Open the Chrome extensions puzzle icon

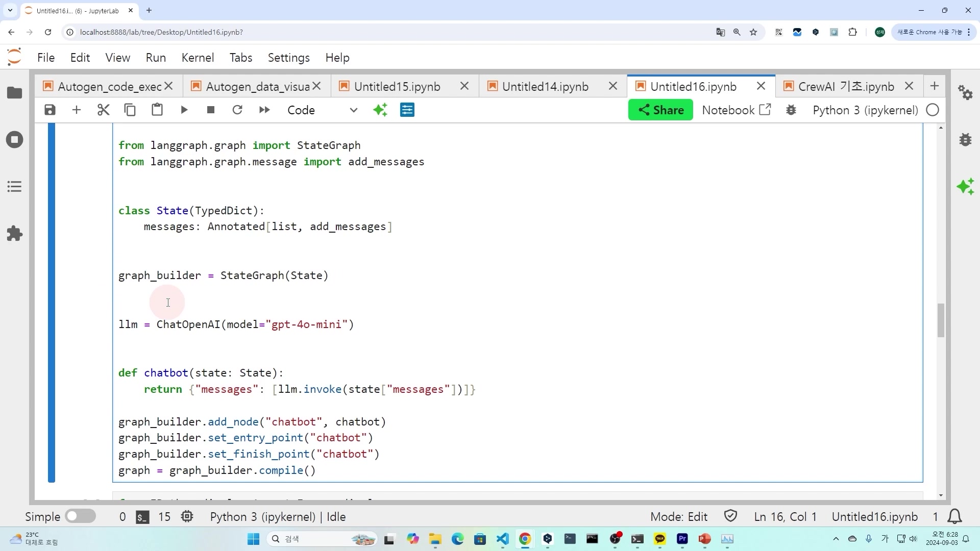852,32
